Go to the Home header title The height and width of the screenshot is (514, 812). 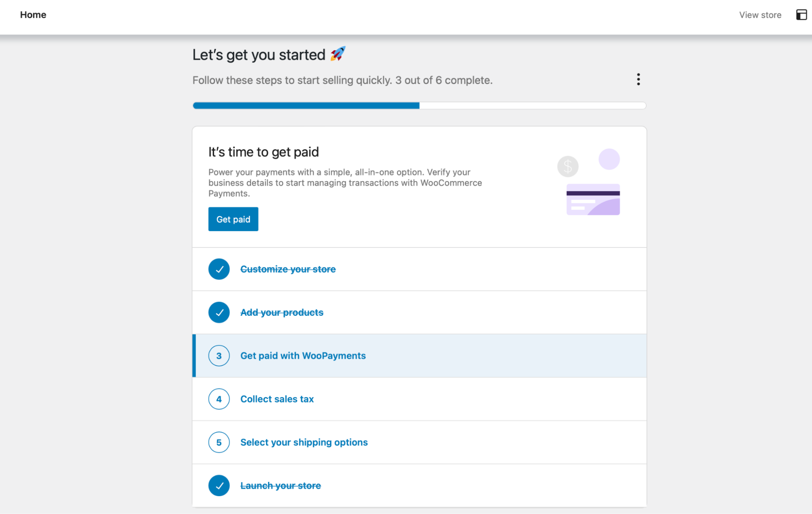(x=33, y=15)
